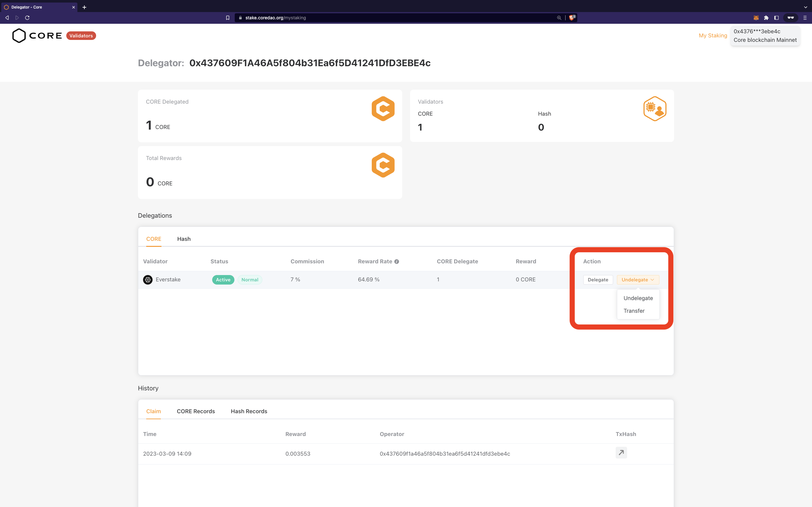Open the Brave hamburger menu
Viewport: 812px width, 507px height.
[x=805, y=18]
